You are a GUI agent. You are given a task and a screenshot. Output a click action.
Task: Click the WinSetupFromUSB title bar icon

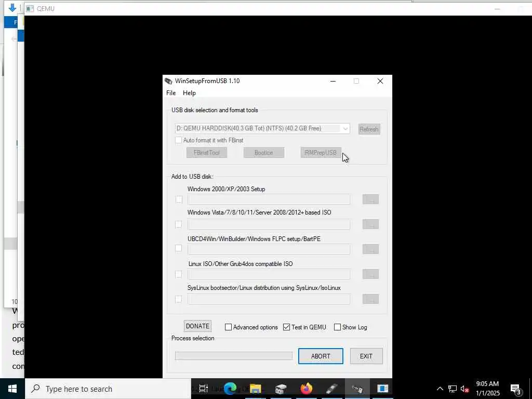(168, 81)
